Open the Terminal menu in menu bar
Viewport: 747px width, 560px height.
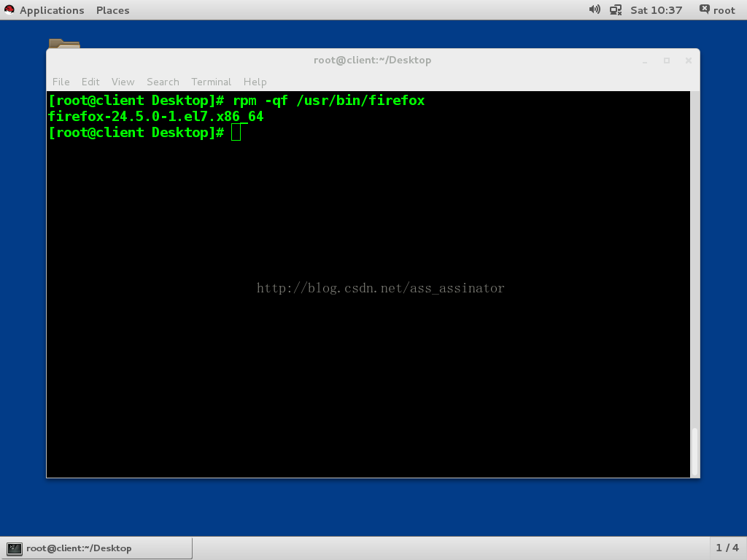pyautogui.click(x=211, y=82)
